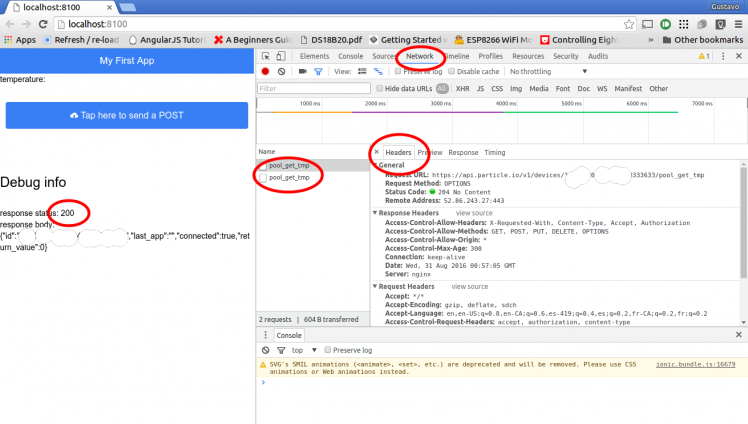Open DS18B20.pdf bookmark
The width and height of the screenshot is (748, 424).
332,40
